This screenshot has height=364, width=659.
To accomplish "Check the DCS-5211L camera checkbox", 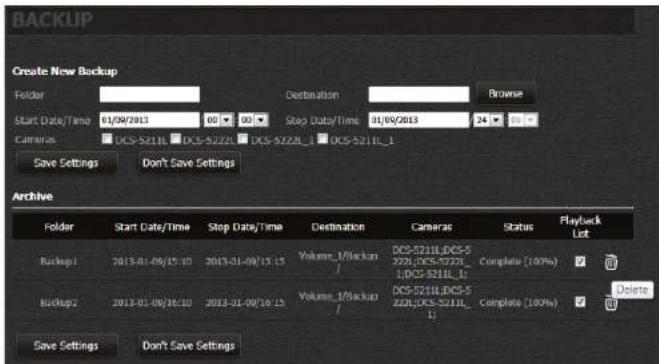I will point(107,139).
